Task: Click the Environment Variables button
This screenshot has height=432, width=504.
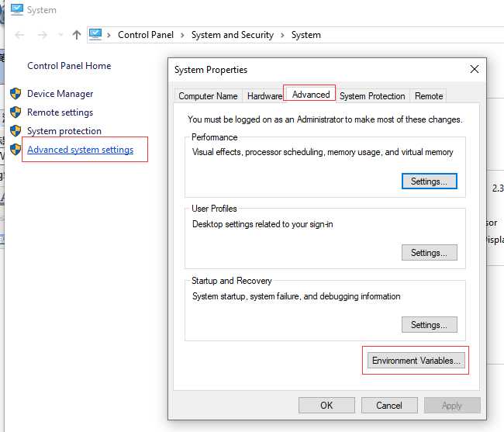Action: [x=416, y=361]
